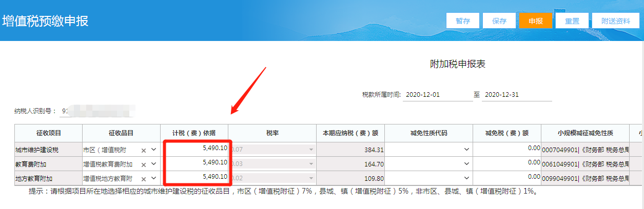Click the 暂存 button
Image resolution: width=644 pixels, height=209 pixels.
[463, 21]
